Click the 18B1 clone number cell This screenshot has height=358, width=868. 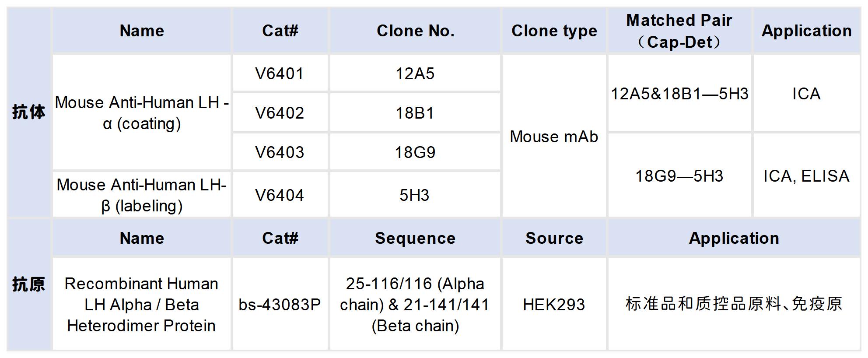[415, 113]
